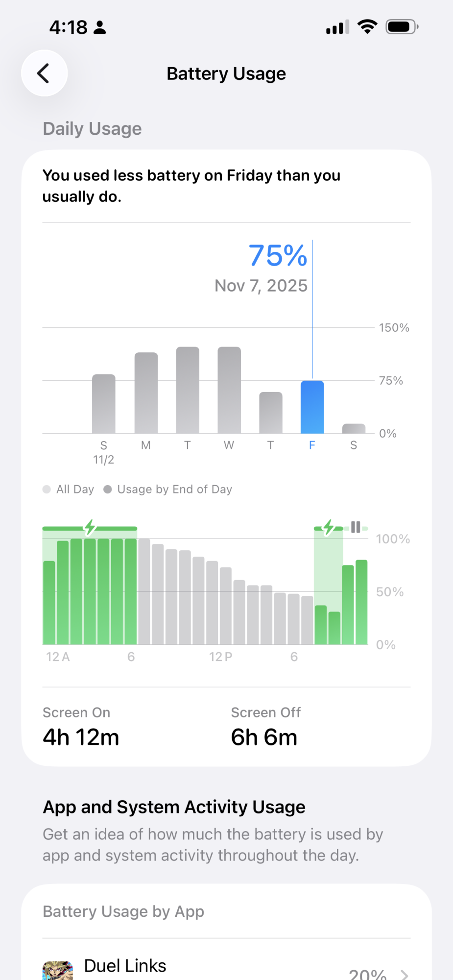Image resolution: width=453 pixels, height=980 pixels.
Task: Tap the morning charging bolt icon
Action: coord(90,528)
